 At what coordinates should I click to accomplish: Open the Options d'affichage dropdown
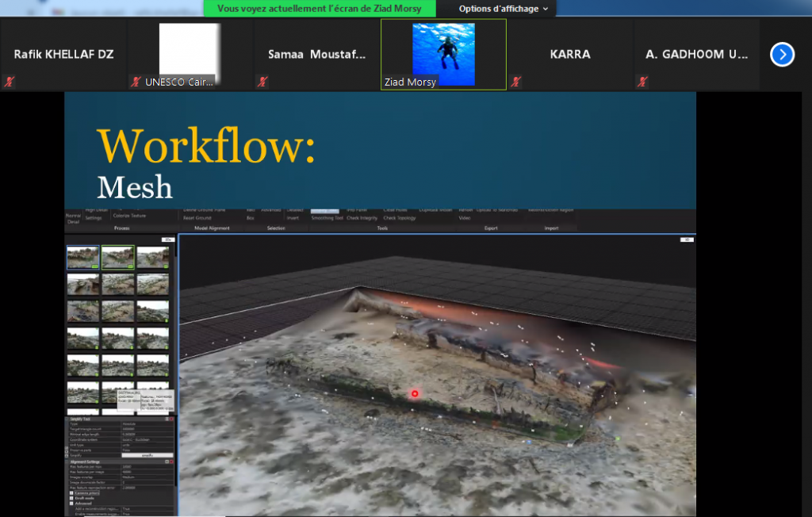tap(503, 9)
